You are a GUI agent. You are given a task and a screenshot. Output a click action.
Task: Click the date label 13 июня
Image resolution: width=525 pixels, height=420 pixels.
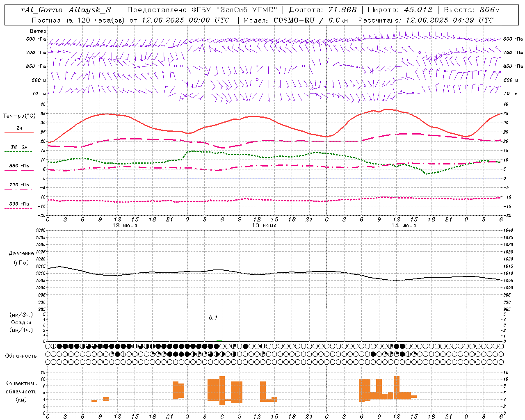264,226
